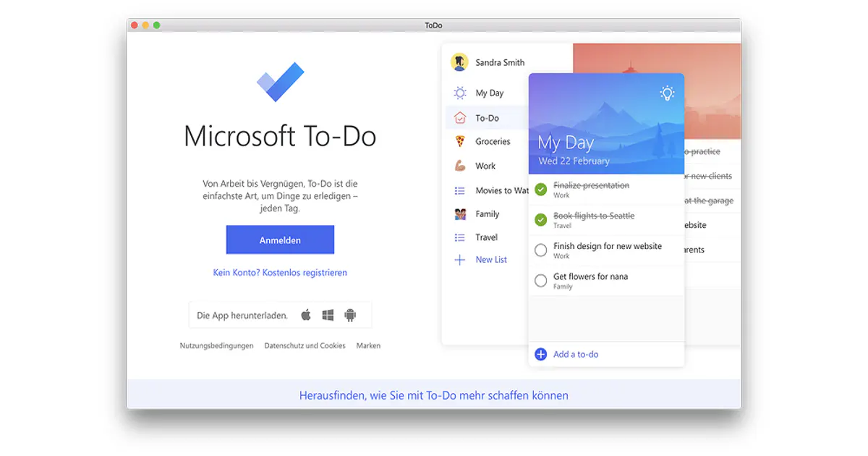The height and width of the screenshot is (456, 868).
Task: Uncheck the Book flights to Seattle task
Action: (540, 220)
